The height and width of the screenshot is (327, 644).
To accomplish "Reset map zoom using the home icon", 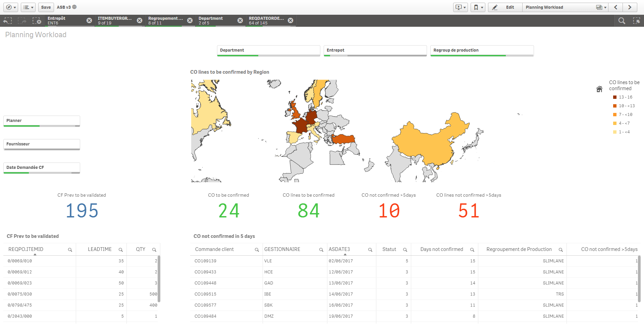I will (x=599, y=89).
